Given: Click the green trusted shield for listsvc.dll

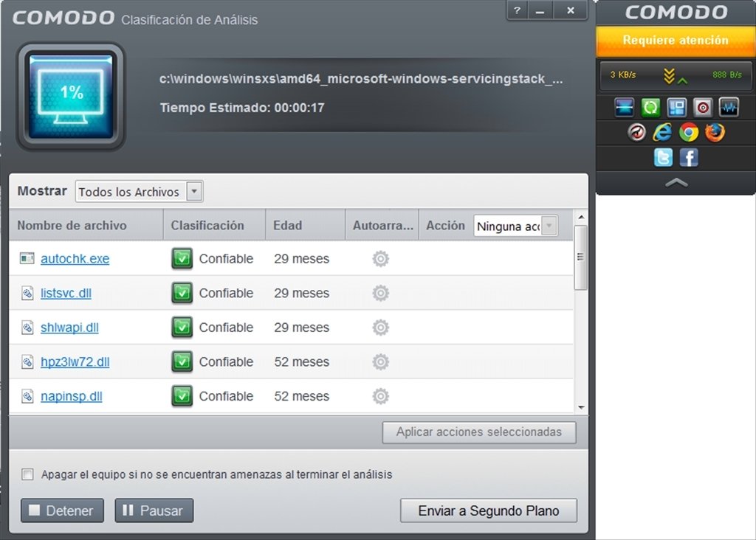Looking at the screenshot, I should (182, 293).
